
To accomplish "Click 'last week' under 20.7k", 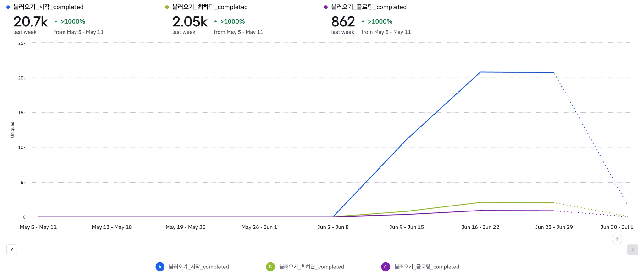I will (25, 32).
